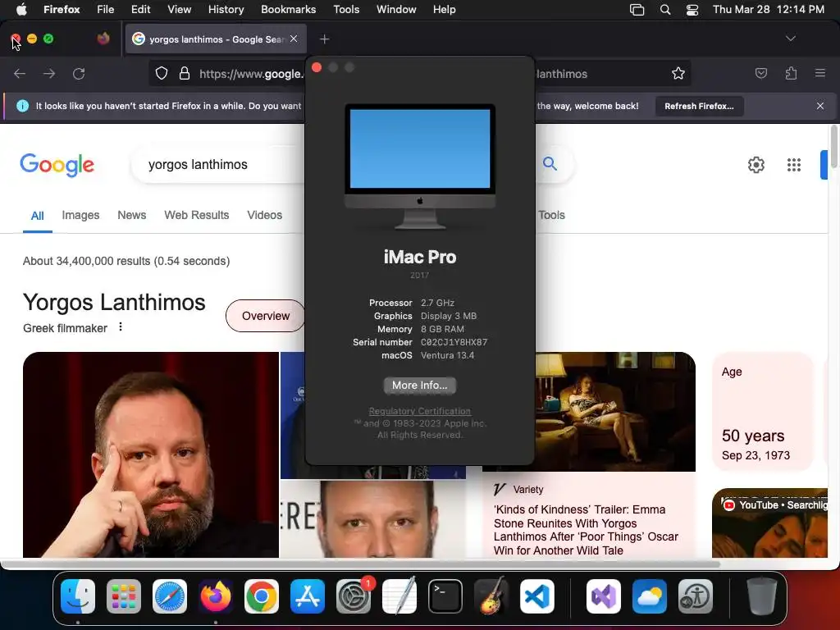
Task: Click the Google magnifying glass search button
Action: tap(550, 163)
